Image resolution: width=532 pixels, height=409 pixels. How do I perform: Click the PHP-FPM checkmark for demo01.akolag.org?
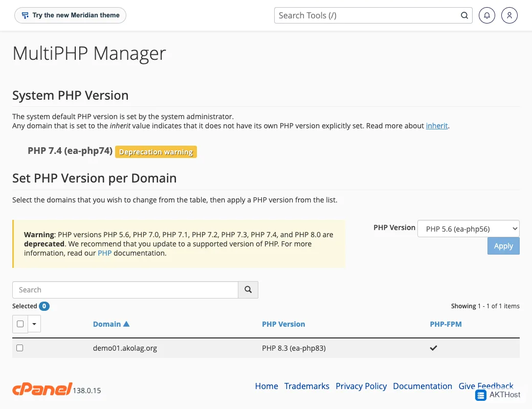coord(433,348)
